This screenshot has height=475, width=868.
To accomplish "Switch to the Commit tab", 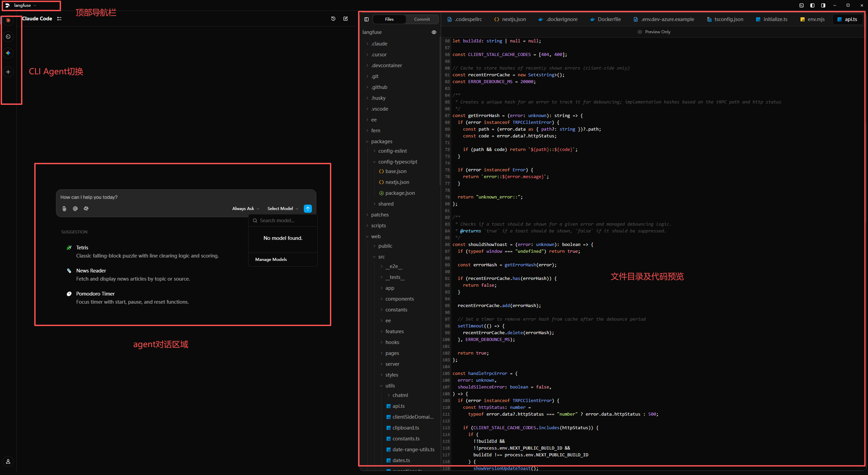I will point(422,19).
